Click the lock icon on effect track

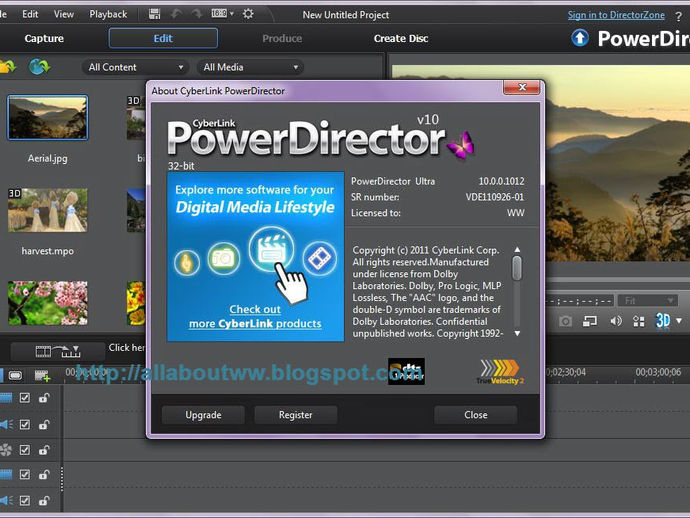(x=44, y=450)
